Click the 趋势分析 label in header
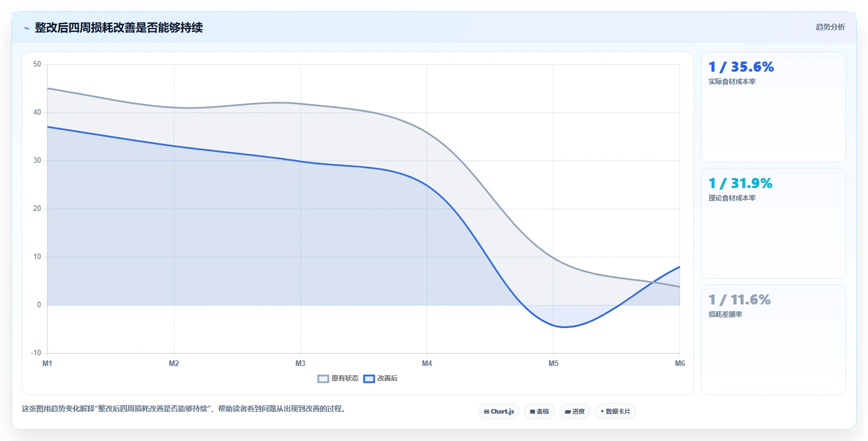The image size is (868, 441). click(831, 27)
